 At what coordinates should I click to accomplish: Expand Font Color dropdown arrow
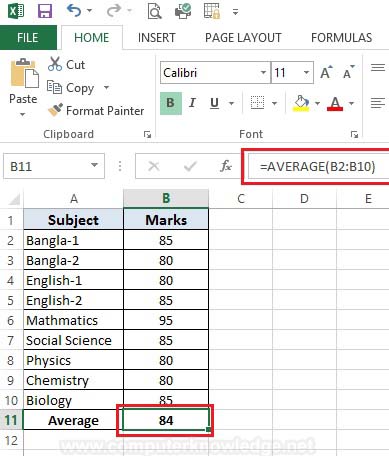click(351, 103)
